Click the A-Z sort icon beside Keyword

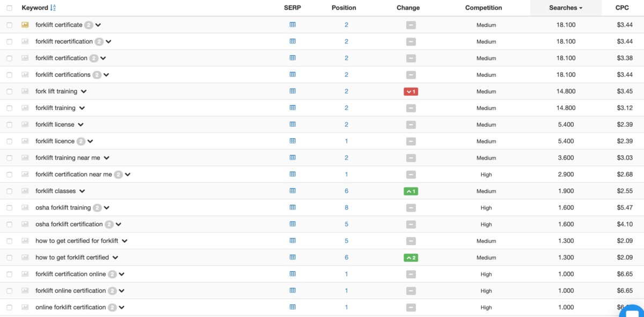pos(53,8)
